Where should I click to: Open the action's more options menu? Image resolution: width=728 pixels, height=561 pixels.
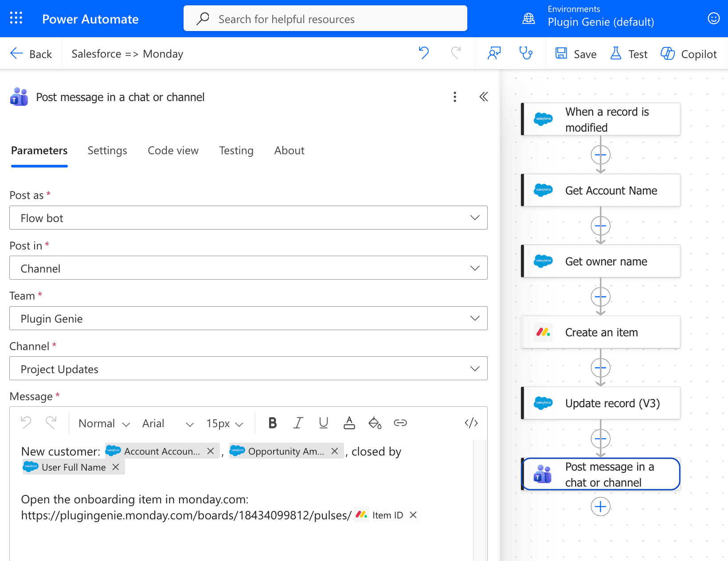point(455,97)
